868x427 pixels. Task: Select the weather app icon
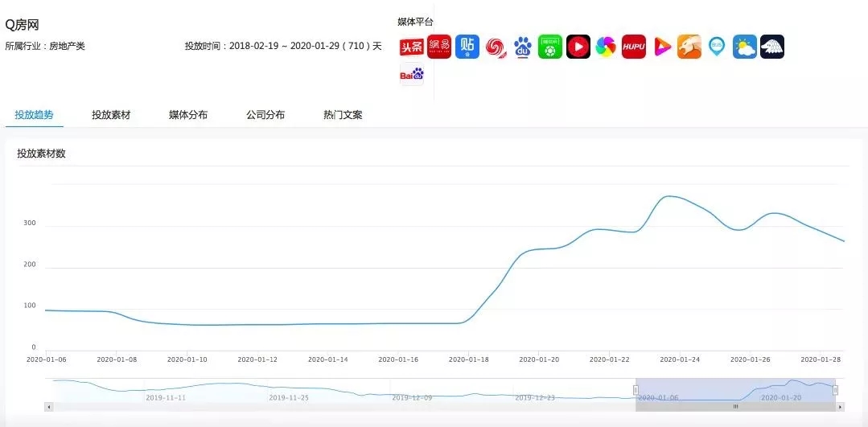[745, 47]
